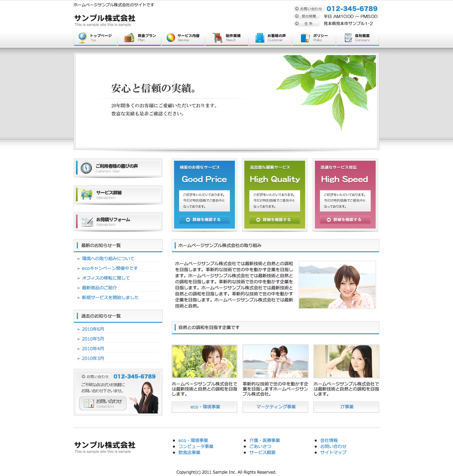Viewport: 453px width, 476px height.
Task: Click the マーケティング事業 button
Action: tap(275, 407)
